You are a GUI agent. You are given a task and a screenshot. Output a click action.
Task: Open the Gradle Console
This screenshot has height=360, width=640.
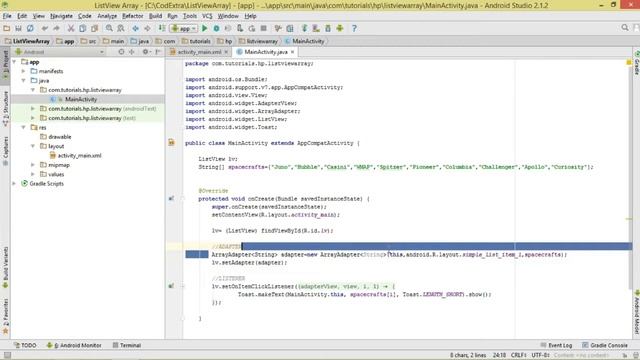tap(604, 345)
